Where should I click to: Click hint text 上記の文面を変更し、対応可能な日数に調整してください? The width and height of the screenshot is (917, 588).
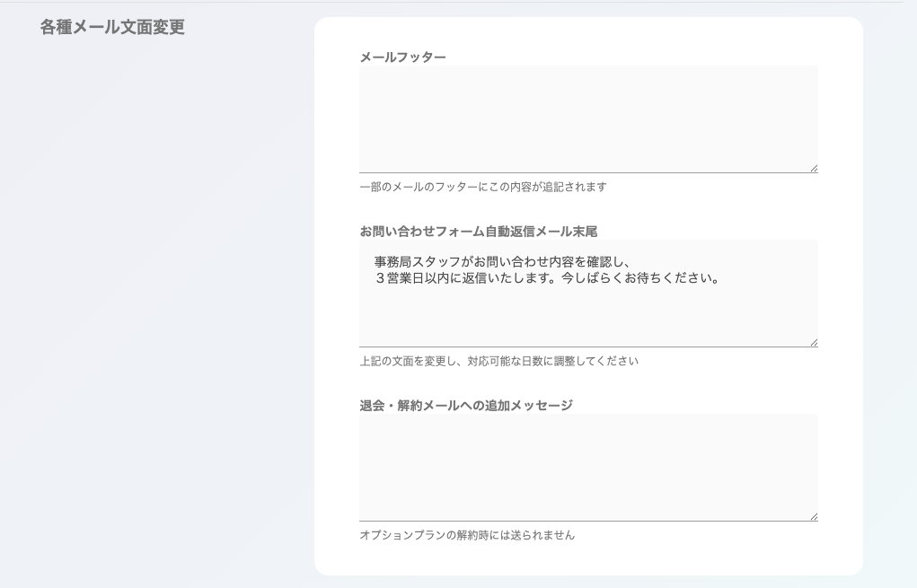click(x=498, y=361)
